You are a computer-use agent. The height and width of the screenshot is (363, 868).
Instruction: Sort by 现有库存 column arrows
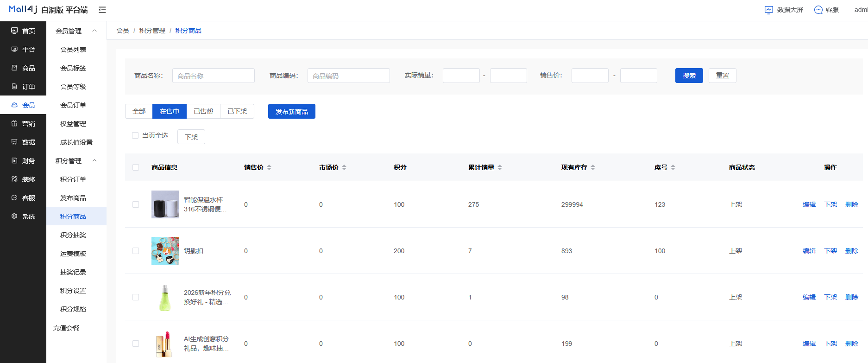point(593,167)
